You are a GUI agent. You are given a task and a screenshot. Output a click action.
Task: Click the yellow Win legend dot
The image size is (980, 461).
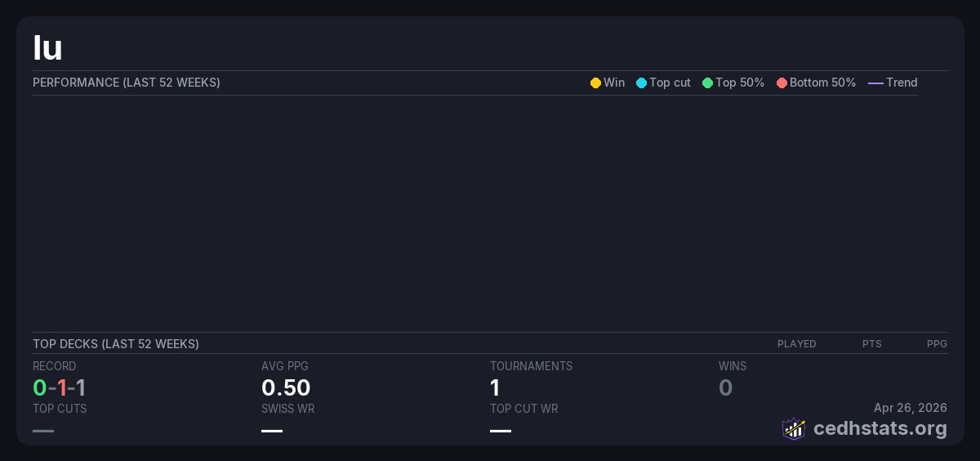click(x=595, y=83)
